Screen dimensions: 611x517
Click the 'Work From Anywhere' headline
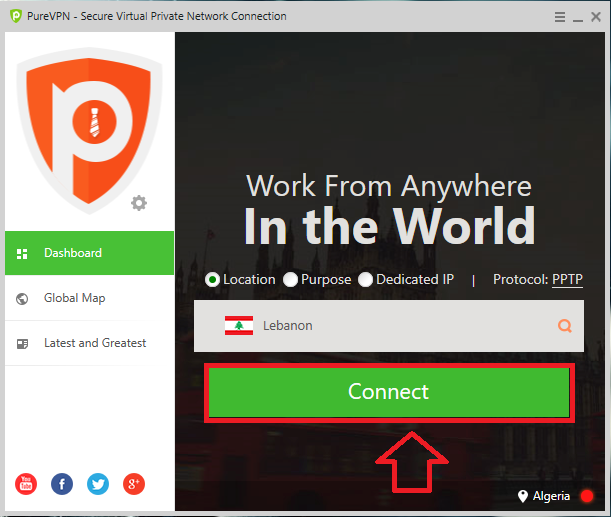389,186
